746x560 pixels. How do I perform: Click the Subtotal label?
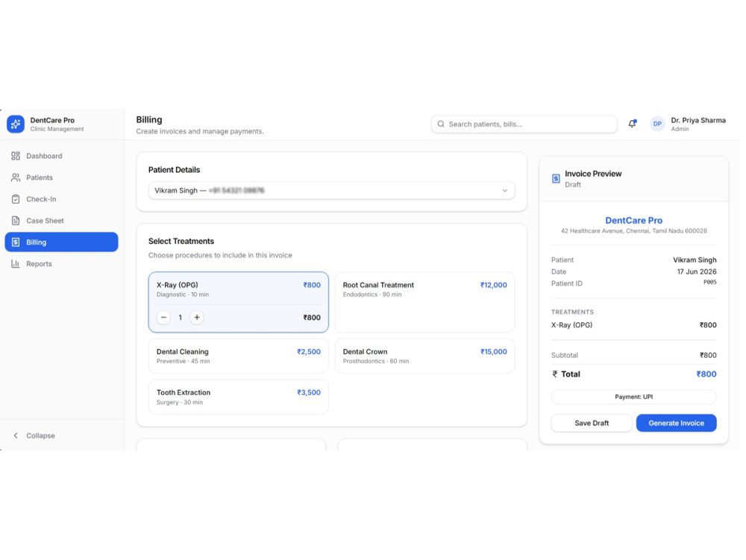click(x=565, y=356)
